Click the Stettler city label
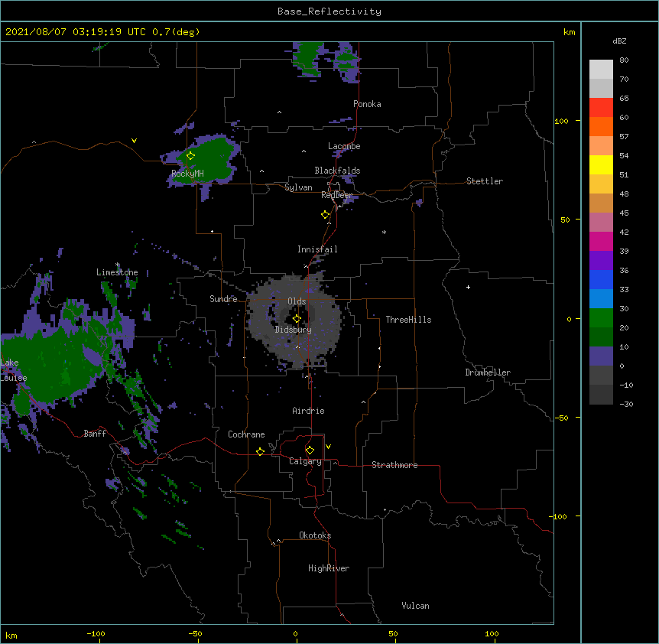659x644 pixels. point(485,181)
